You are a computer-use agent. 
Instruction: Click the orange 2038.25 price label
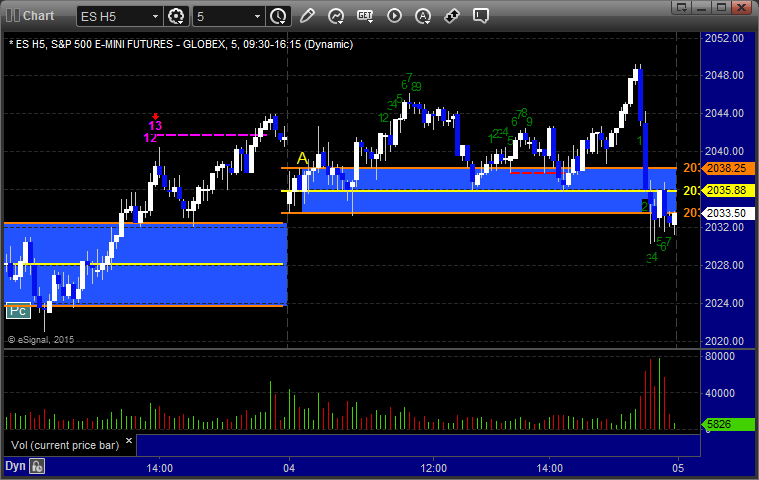click(x=729, y=168)
